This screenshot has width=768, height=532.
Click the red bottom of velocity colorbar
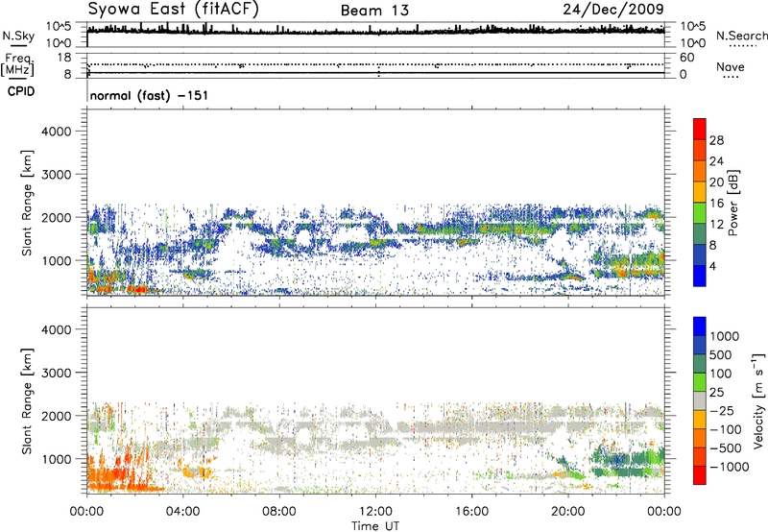[x=700, y=475]
